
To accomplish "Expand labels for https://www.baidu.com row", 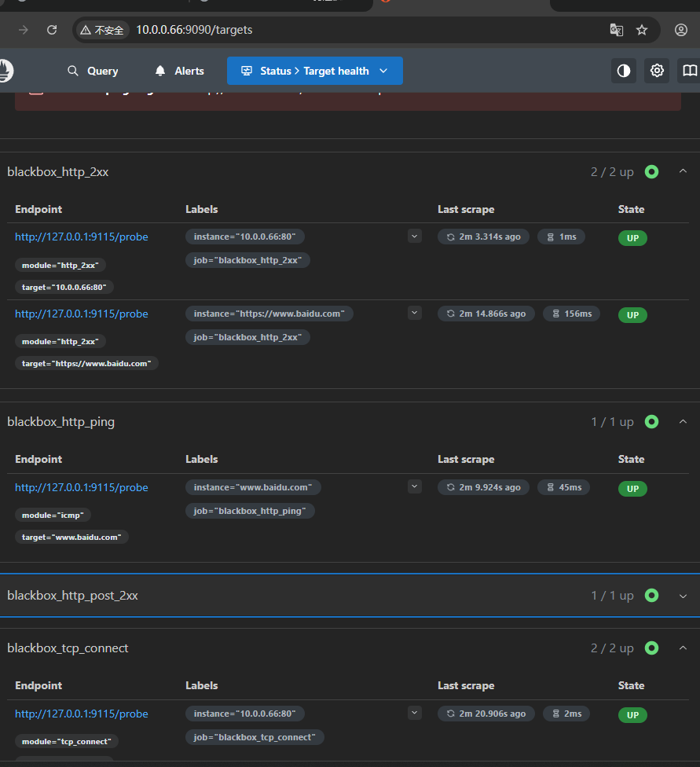I will [x=414, y=313].
